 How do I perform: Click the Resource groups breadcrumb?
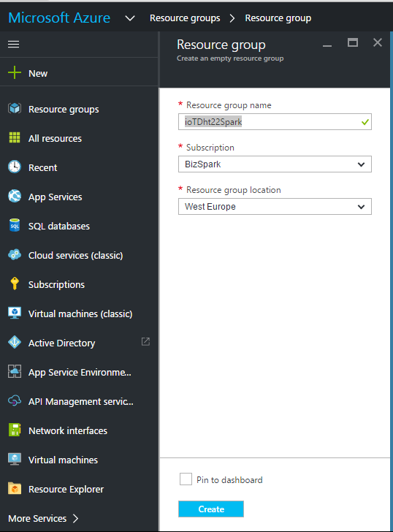click(185, 18)
